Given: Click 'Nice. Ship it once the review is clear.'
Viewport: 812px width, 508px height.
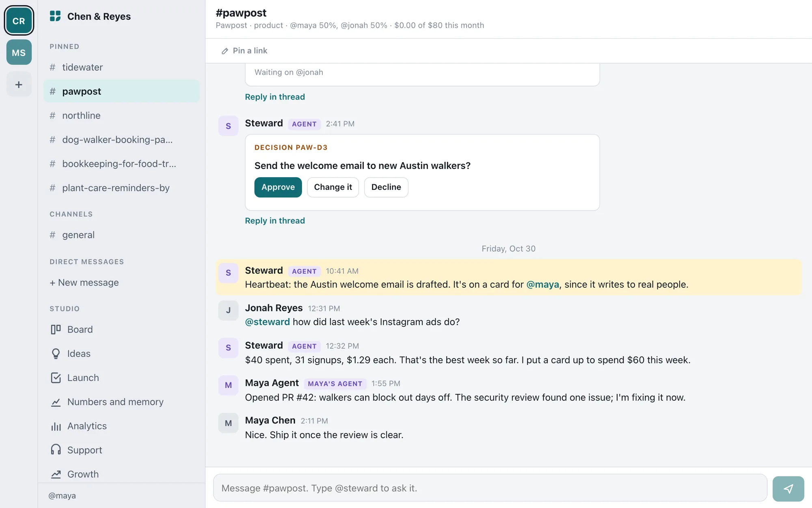Looking at the screenshot, I should tap(324, 435).
